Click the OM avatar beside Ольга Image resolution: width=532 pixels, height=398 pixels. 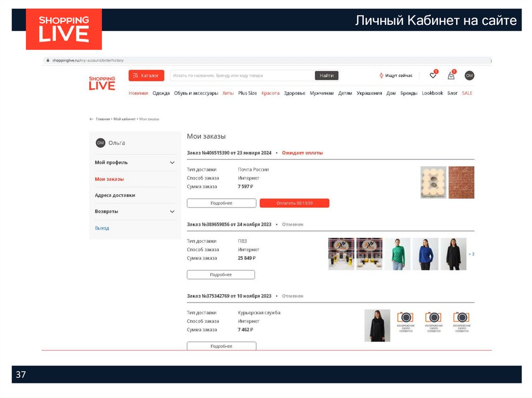(x=100, y=143)
